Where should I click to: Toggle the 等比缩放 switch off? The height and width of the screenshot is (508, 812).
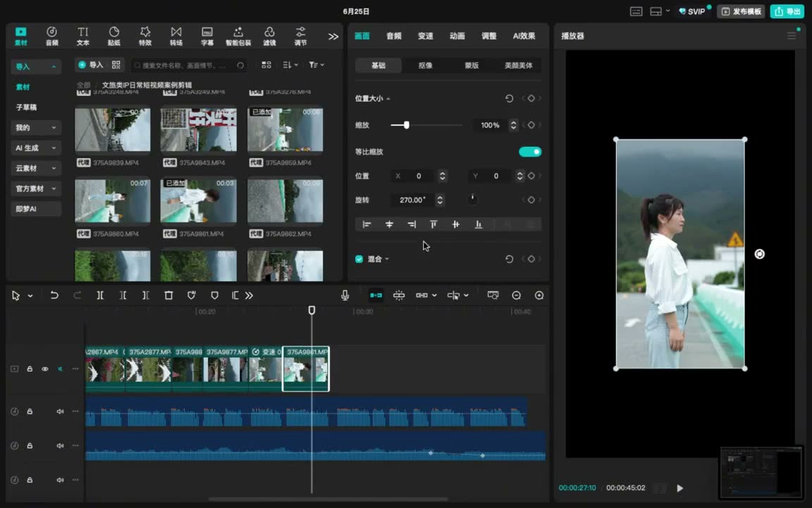[x=530, y=152]
